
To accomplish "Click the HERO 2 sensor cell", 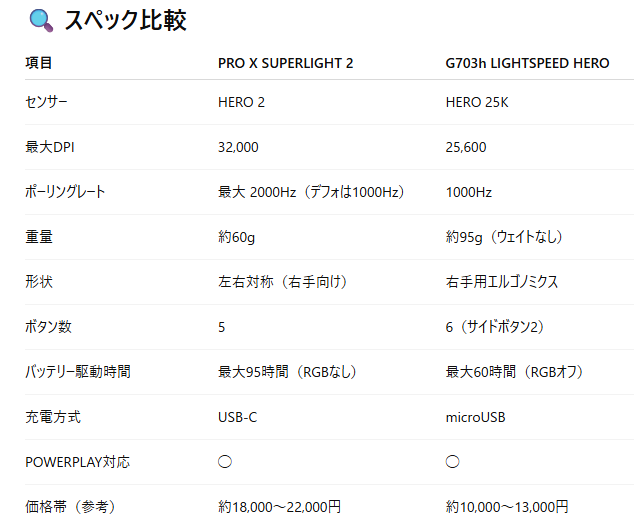I will click(241, 102).
